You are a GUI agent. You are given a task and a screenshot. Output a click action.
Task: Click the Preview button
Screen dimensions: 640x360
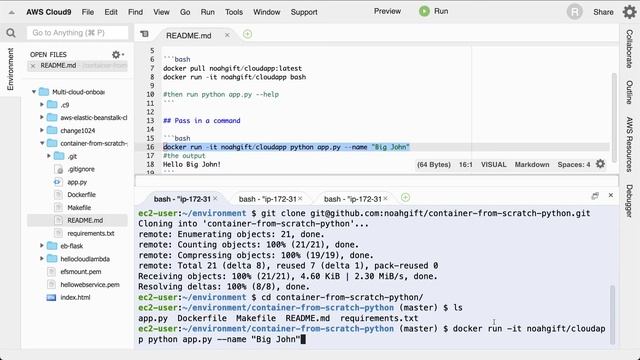[x=387, y=11]
